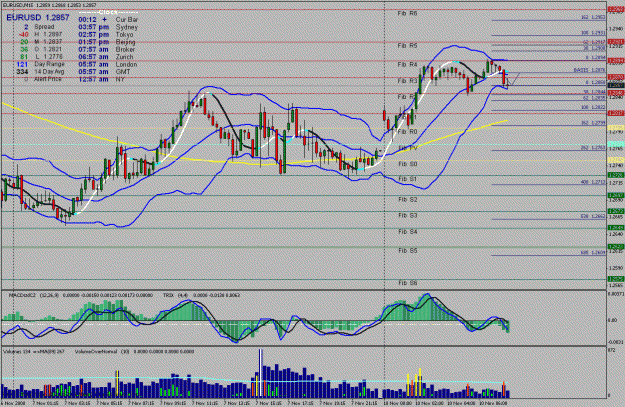Select the Fib S6 level label
Image resolution: width=625 pixels, height=407 pixels.
tap(407, 283)
